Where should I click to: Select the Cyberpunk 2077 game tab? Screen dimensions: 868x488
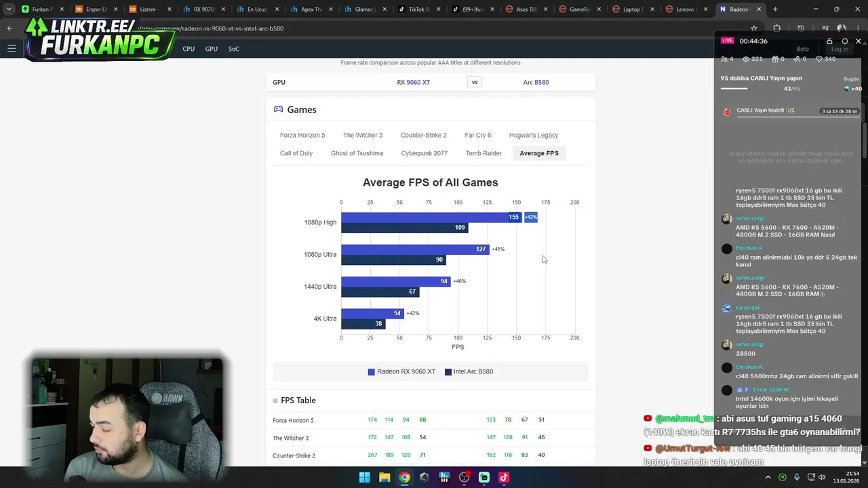[x=425, y=153]
